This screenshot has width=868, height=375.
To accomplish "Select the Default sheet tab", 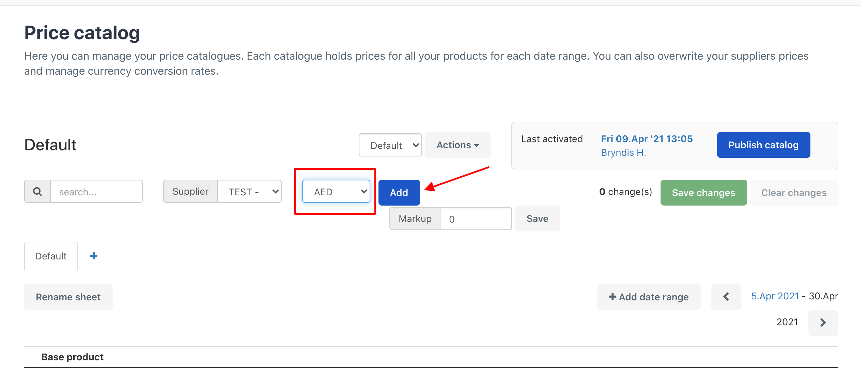I will click(x=51, y=256).
